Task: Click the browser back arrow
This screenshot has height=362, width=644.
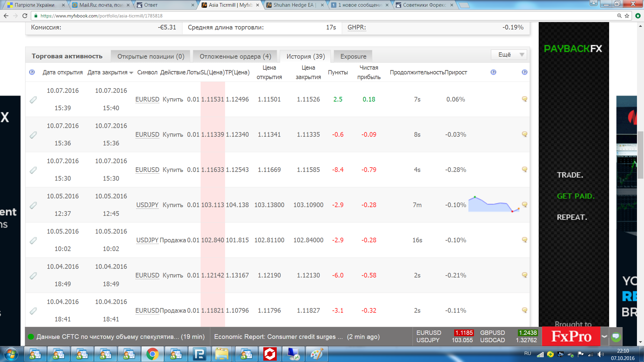Action: pos(6,16)
